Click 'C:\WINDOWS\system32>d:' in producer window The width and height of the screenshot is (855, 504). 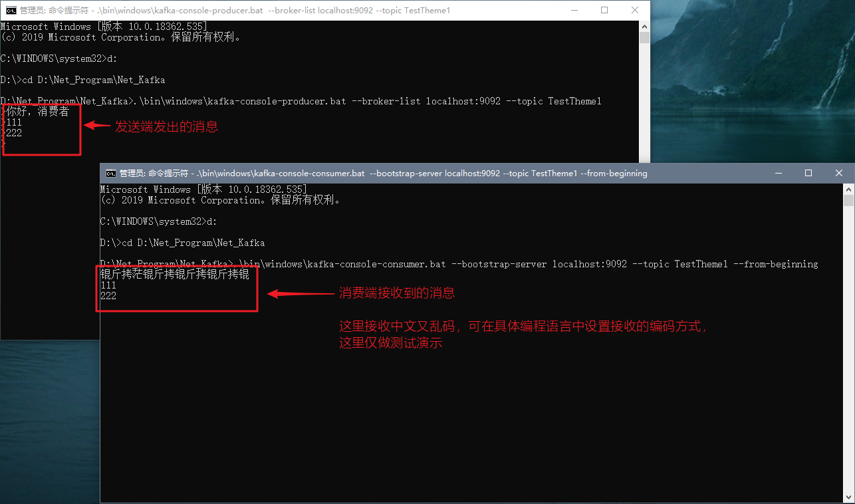pos(59,59)
